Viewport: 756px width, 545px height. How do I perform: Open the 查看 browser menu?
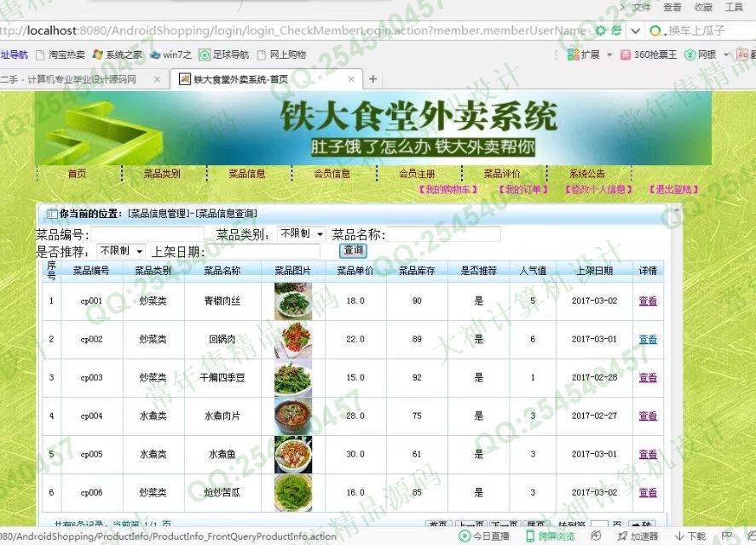tap(672, 7)
